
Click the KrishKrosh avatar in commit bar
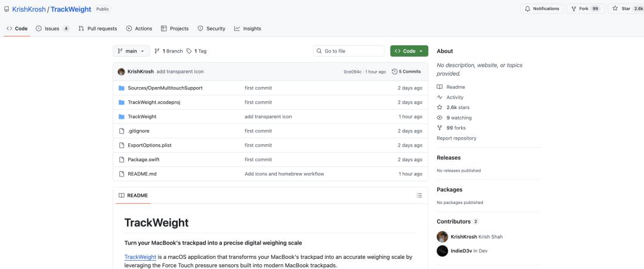(x=121, y=72)
